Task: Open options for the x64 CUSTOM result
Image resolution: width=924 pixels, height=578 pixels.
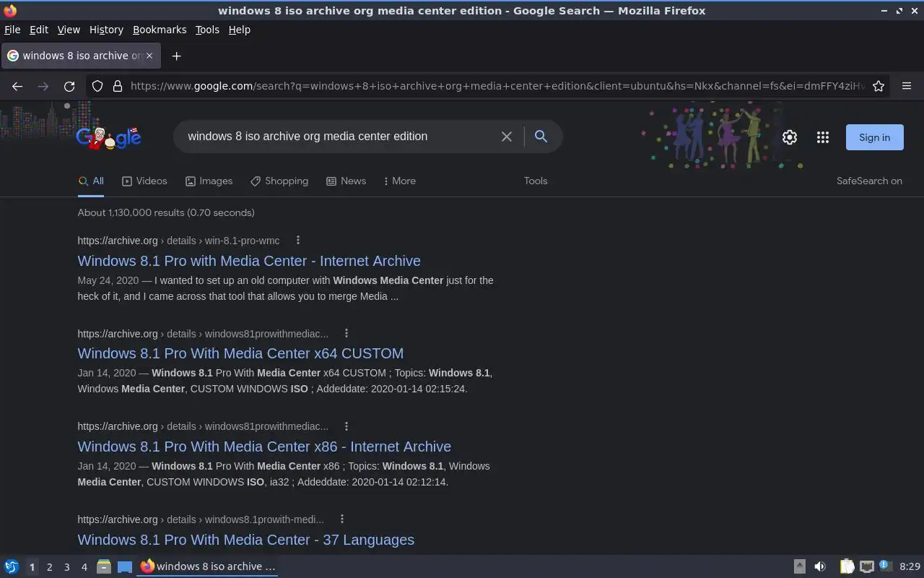Action: (x=346, y=333)
